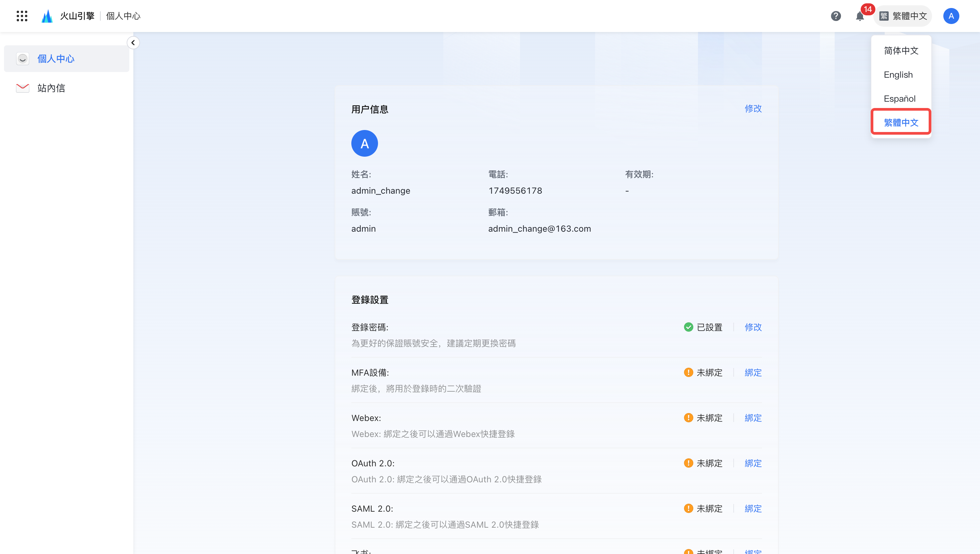Click 未綁定 status in Webex row
The image size is (980, 554).
coord(710,418)
